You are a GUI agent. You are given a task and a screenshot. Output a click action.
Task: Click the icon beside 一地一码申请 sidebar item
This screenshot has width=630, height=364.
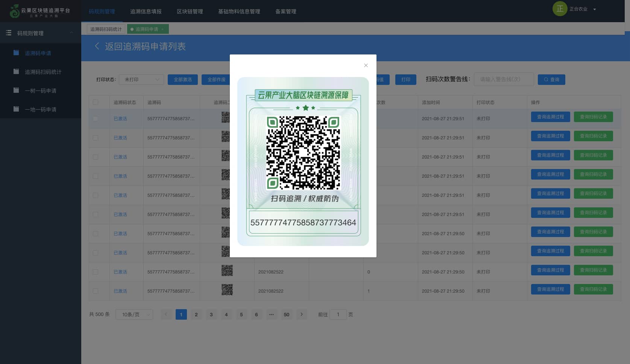pyautogui.click(x=16, y=109)
